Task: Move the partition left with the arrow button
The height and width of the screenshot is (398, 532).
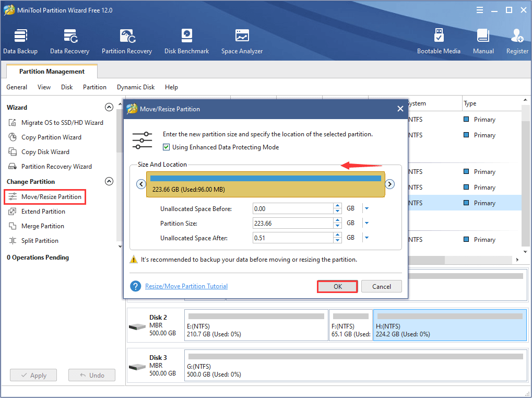Action: [141, 184]
